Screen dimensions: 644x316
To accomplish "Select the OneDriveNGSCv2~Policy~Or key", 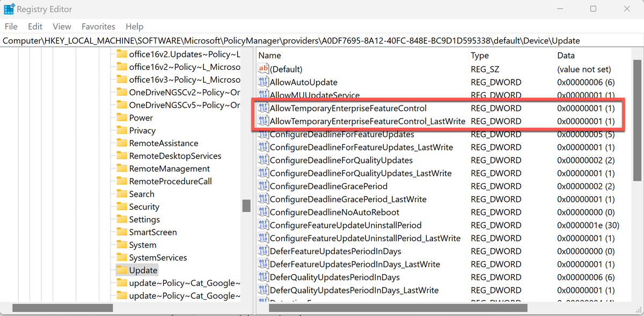I will point(184,92).
